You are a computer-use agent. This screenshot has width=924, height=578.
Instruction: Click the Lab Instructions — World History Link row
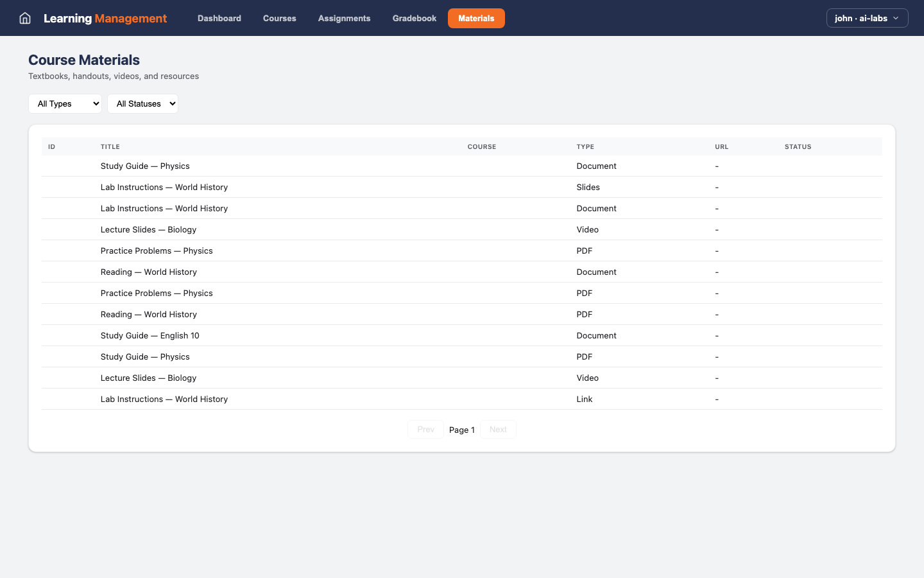tap(164, 399)
